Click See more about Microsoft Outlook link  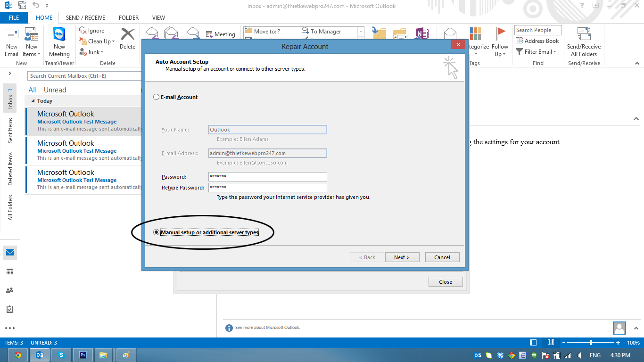[267, 328]
